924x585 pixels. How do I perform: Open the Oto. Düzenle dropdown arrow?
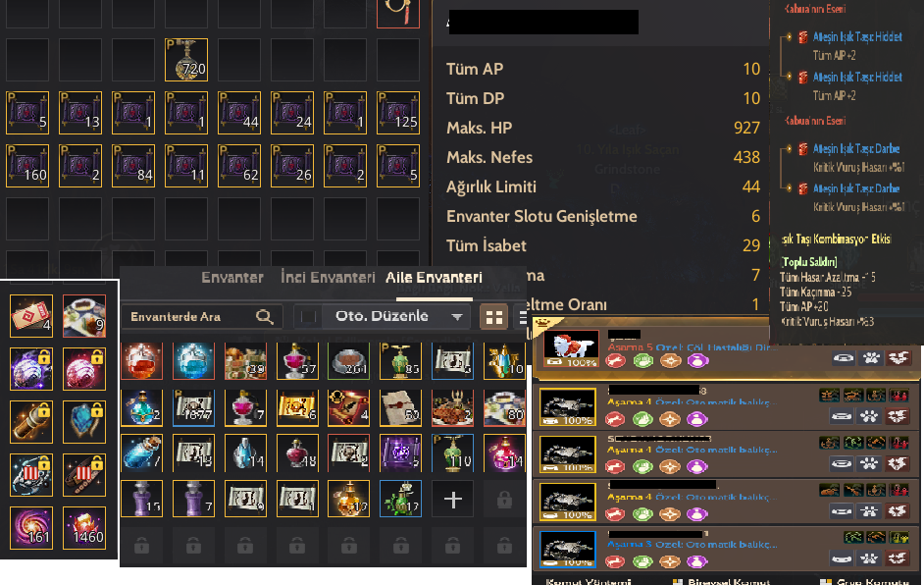click(x=457, y=317)
